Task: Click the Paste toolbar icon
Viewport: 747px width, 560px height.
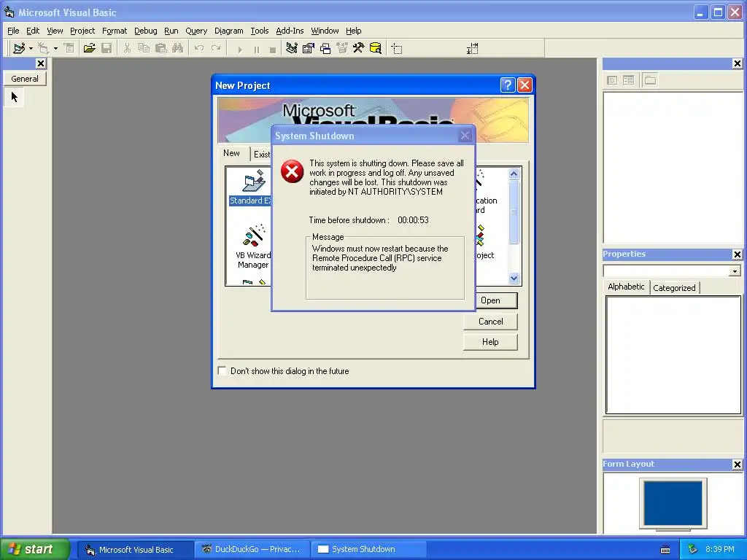Action: [161, 48]
